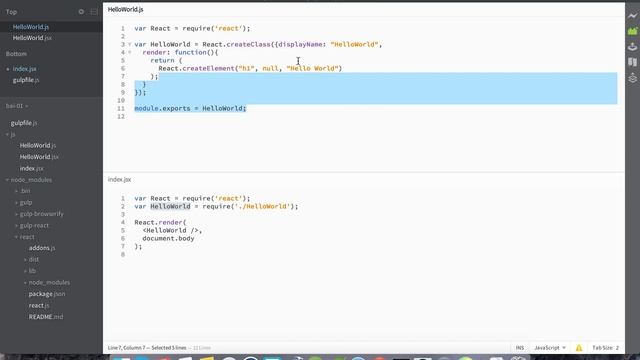The height and width of the screenshot is (360, 640).
Task: Click the lint warning triangle in status bar
Action: click(x=579, y=348)
